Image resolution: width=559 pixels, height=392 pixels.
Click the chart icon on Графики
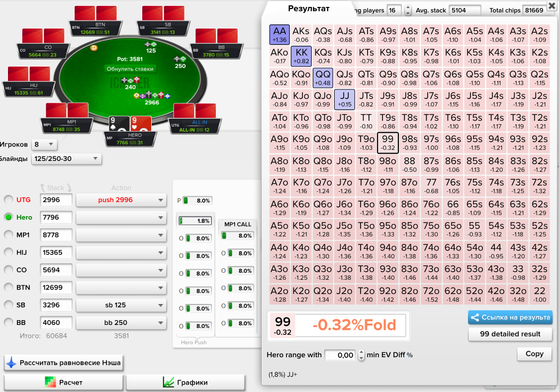pos(168,382)
